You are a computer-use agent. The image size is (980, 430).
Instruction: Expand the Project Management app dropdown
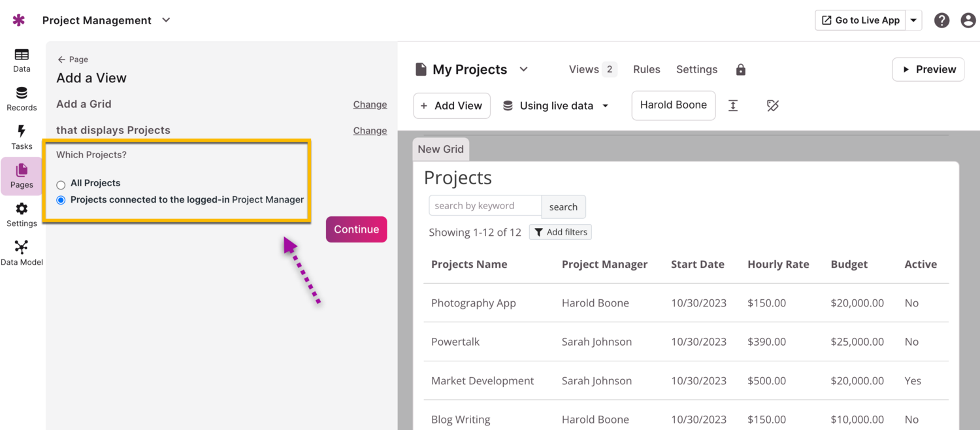coord(166,20)
